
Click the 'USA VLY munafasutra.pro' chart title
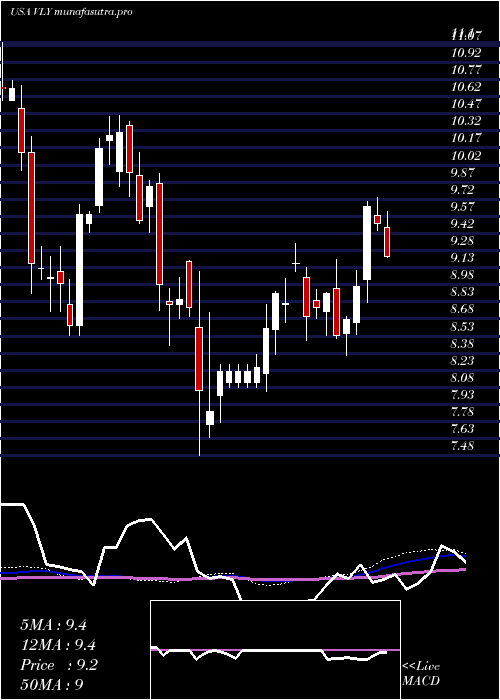(x=71, y=12)
